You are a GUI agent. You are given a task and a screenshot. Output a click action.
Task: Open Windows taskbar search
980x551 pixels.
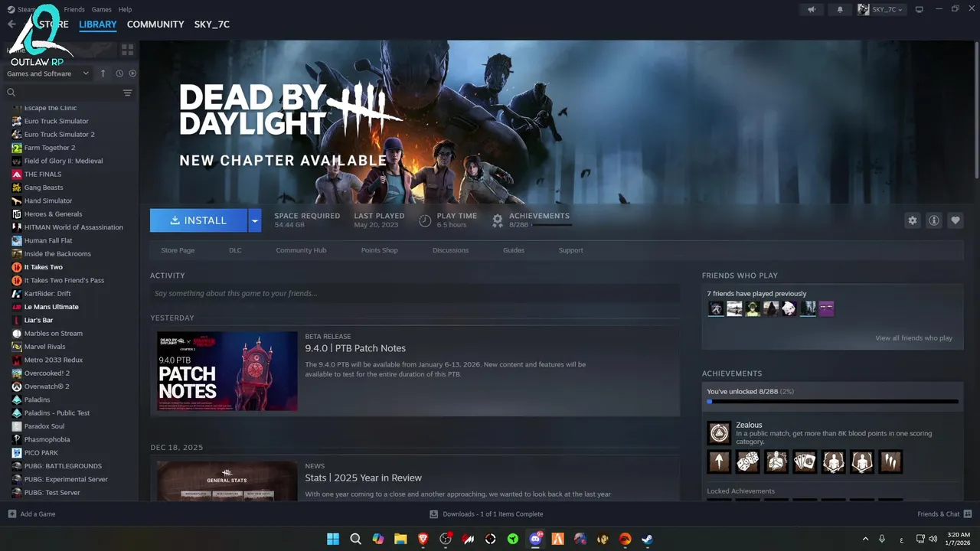(355, 539)
